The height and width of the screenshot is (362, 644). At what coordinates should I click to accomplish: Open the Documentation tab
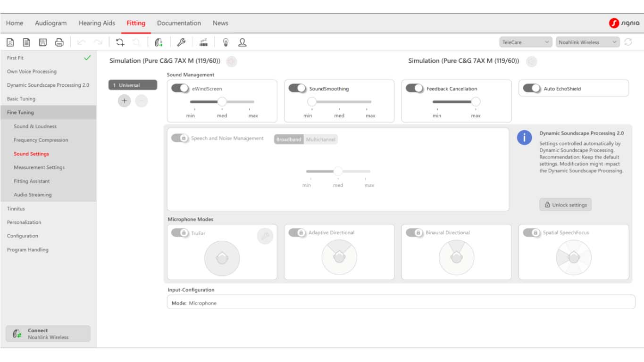179,23
